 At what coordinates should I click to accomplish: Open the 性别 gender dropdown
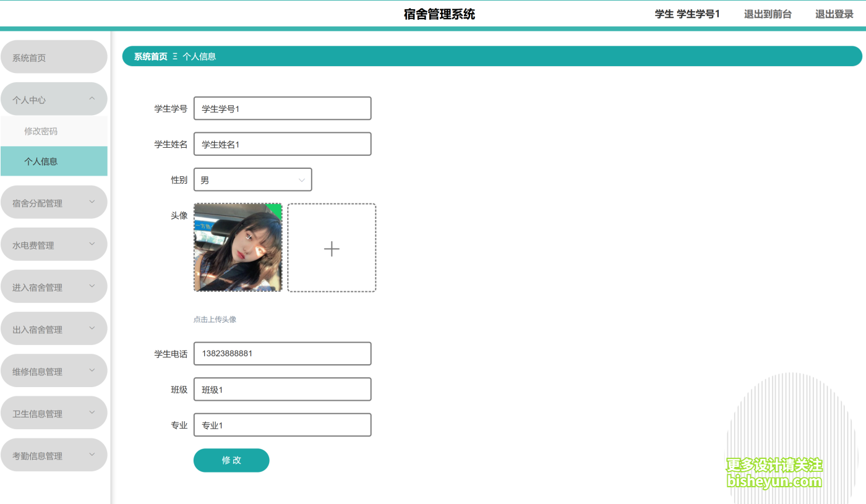pyautogui.click(x=252, y=179)
